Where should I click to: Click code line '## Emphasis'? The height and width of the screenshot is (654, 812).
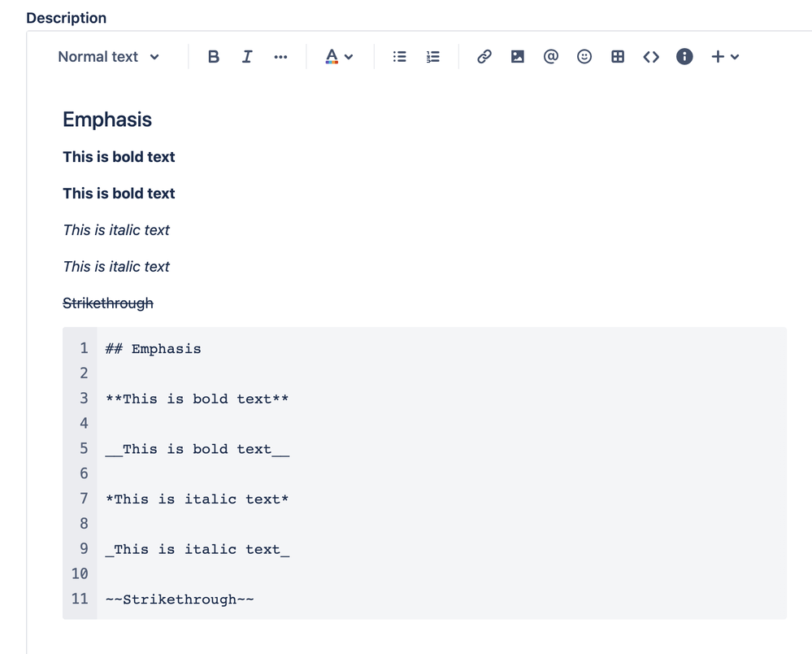click(x=154, y=349)
